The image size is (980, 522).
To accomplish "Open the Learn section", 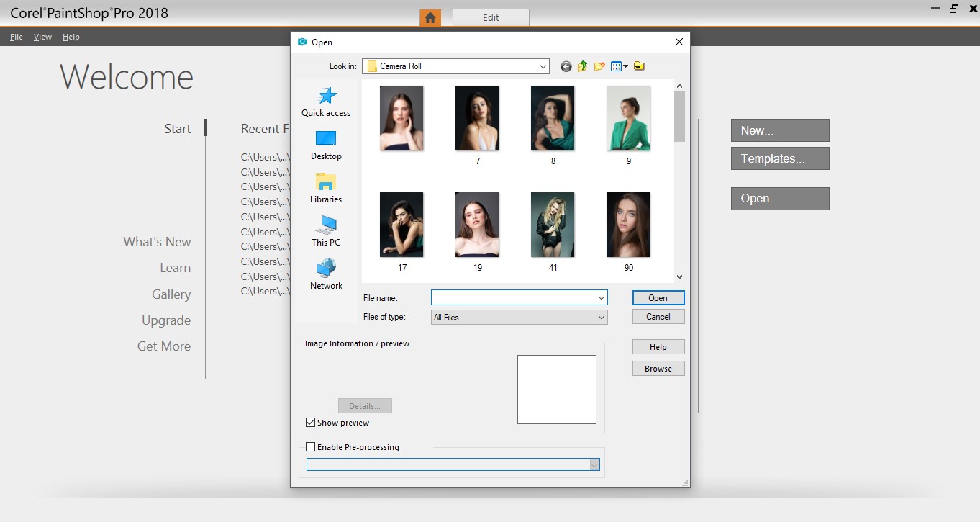I will pos(175,268).
